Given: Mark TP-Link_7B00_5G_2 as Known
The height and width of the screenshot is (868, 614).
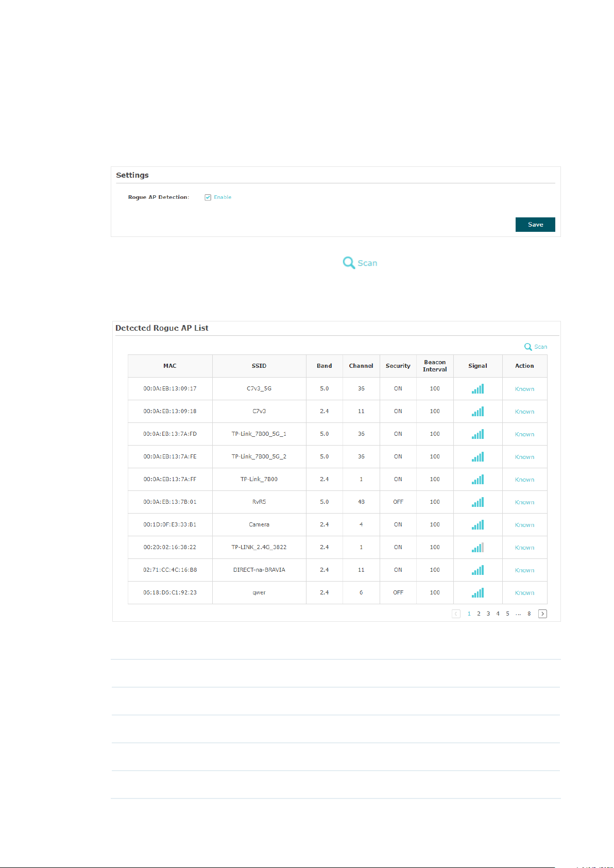Looking at the screenshot, I should pyautogui.click(x=524, y=457).
